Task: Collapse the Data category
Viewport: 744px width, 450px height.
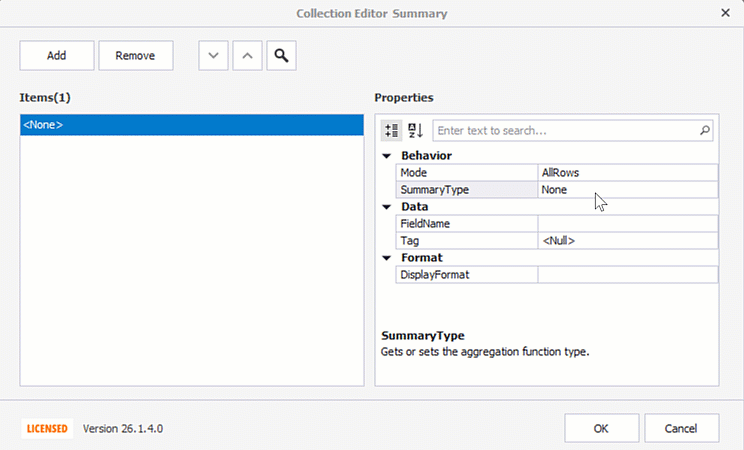Action: tap(387, 207)
